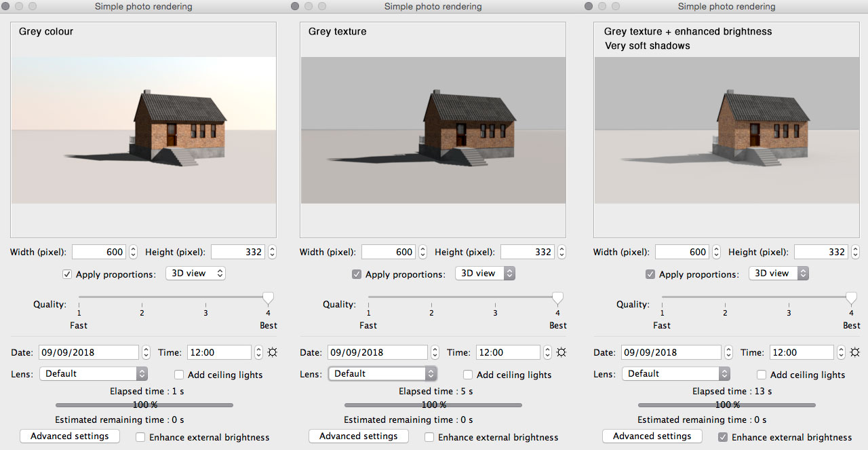Click the progress bar in the Grey colour window
Image resolution: width=868 pixels, height=450 pixels.
tap(144, 405)
